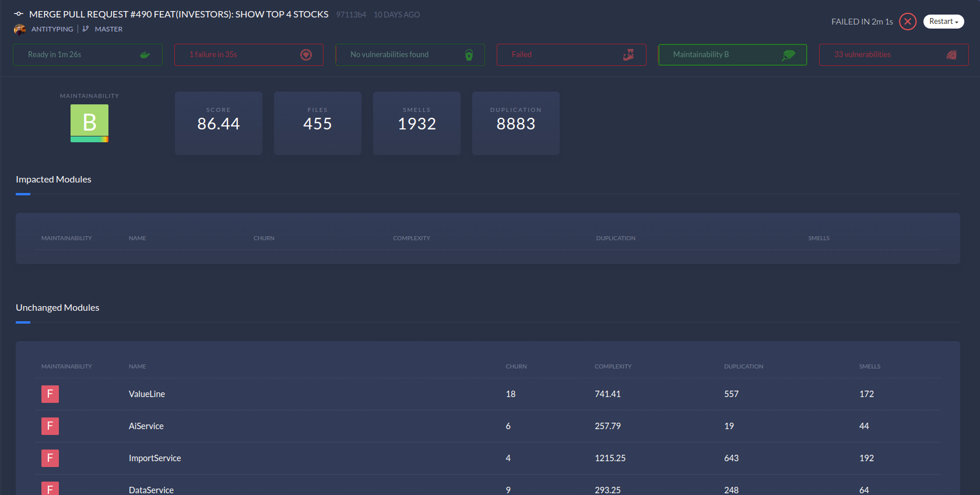This screenshot has height=495, width=980.
Task: Open the DataService module
Action: click(x=152, y=490)
